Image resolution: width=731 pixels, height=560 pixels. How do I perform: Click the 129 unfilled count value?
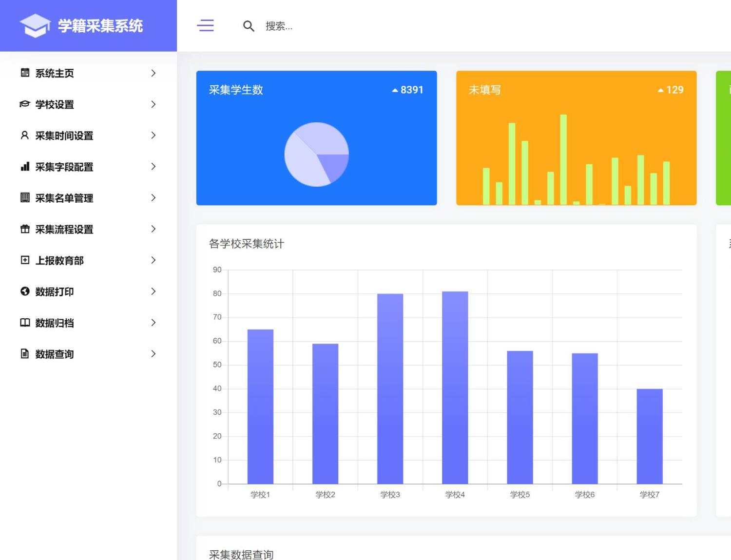tap(675, 90)
